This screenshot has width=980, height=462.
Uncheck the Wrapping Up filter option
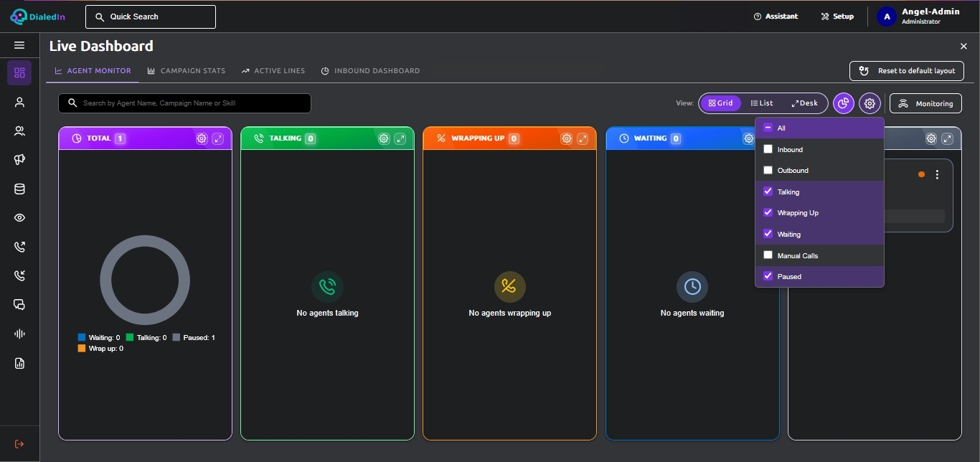[768, 212]
